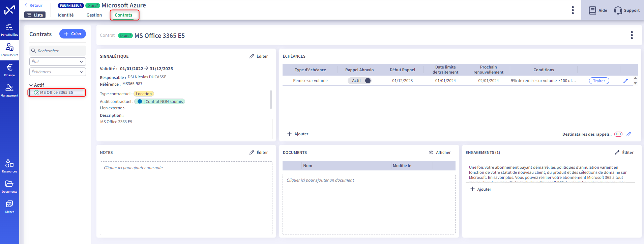This screenshot has width=644, height=244.
Task: Click the 5% de remise sur volume condition
Action: pos(544,81)
